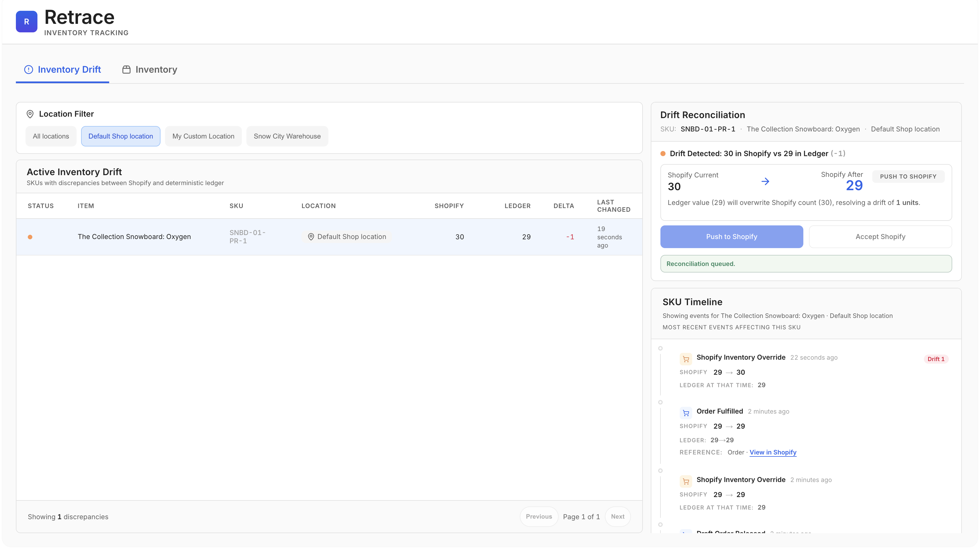980x549 pixels.
Task: Toggle the Default Shop location filter chip
Action: point(121,136)
